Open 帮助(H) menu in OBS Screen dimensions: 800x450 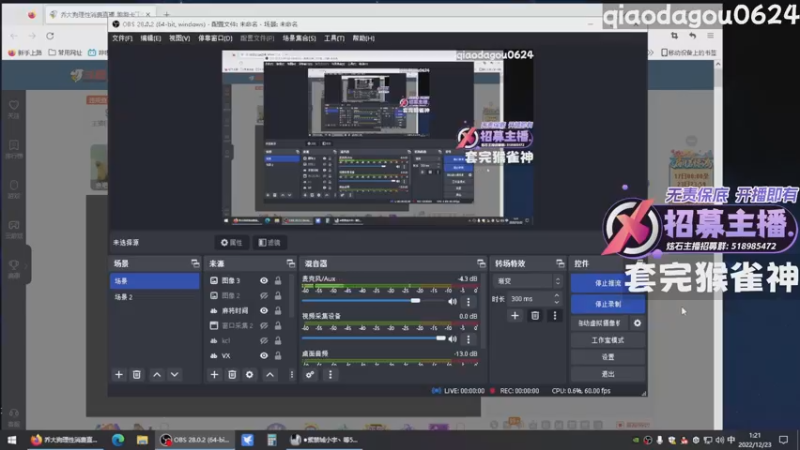click(x=363, y=38)
